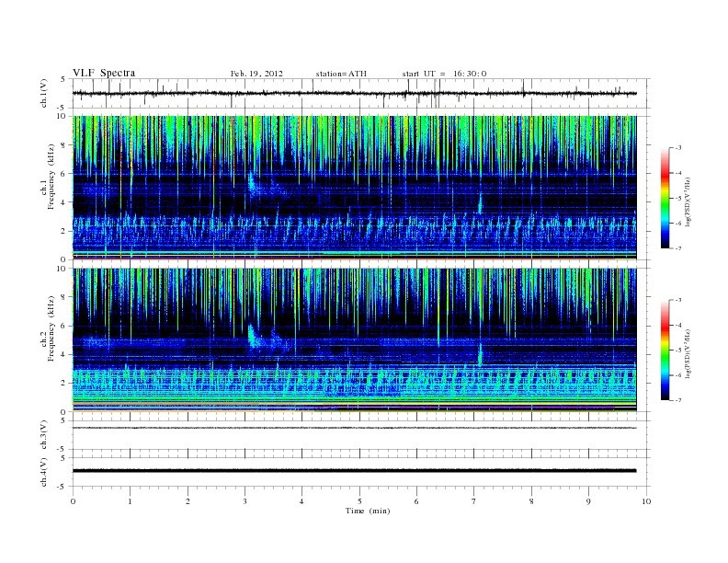This screenshot has width=728, height=563.
Task: Click the ch.2 burst near 3 minutes, 5 kHz
Action: (x=255, y=339)
